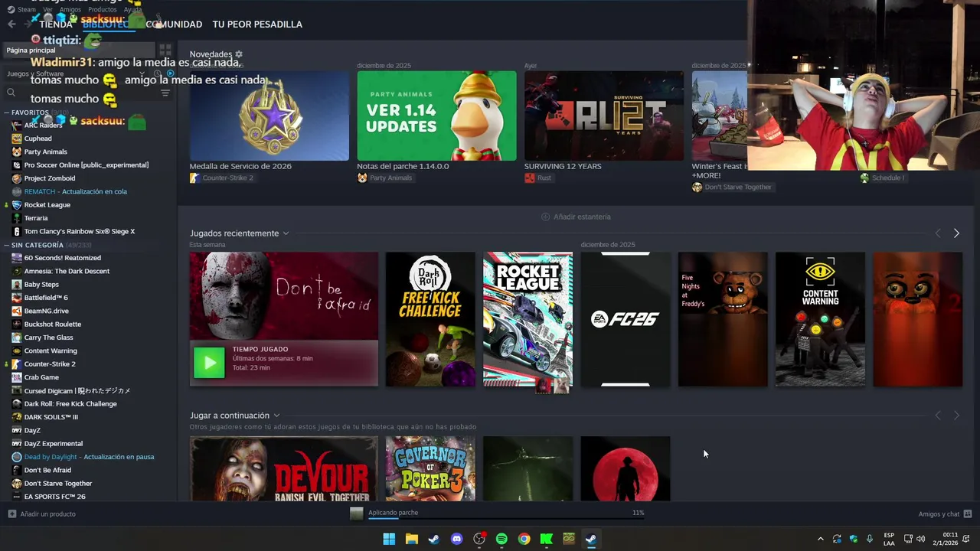
Task: Open Discord from Windows taskbar
Action: tap(457, 539)
